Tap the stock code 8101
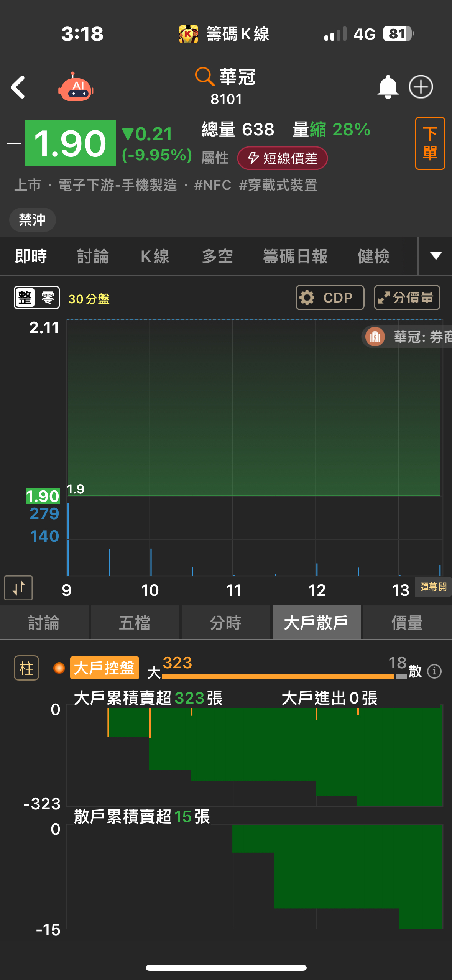Viewport: 452px width, 980px height. 226,99
